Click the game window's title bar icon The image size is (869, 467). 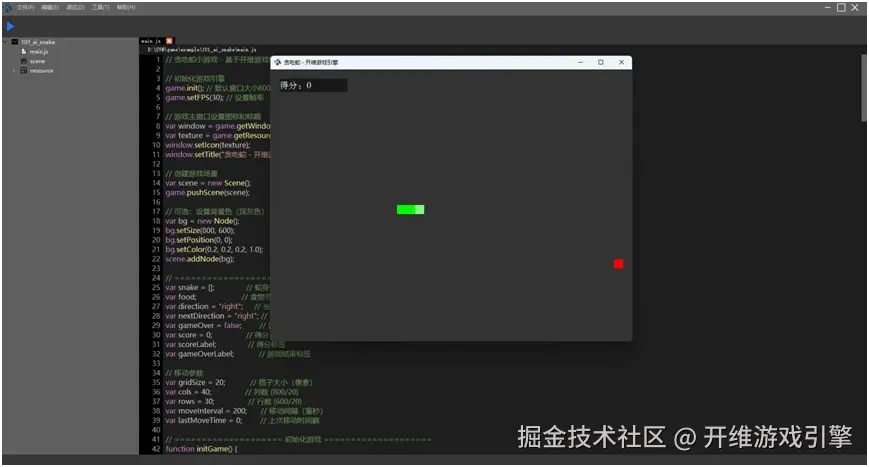[x=278, y=62]
